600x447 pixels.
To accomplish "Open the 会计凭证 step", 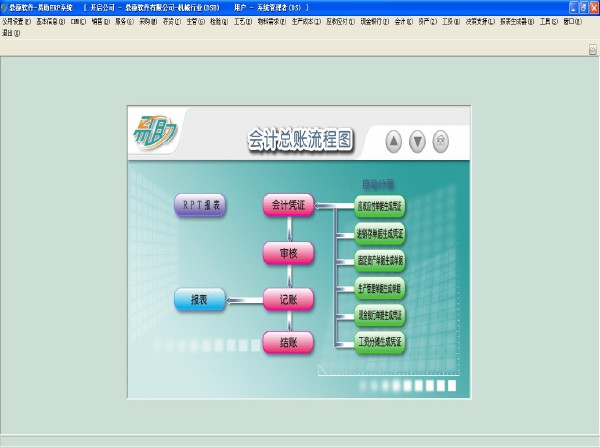I will (289, 205).
